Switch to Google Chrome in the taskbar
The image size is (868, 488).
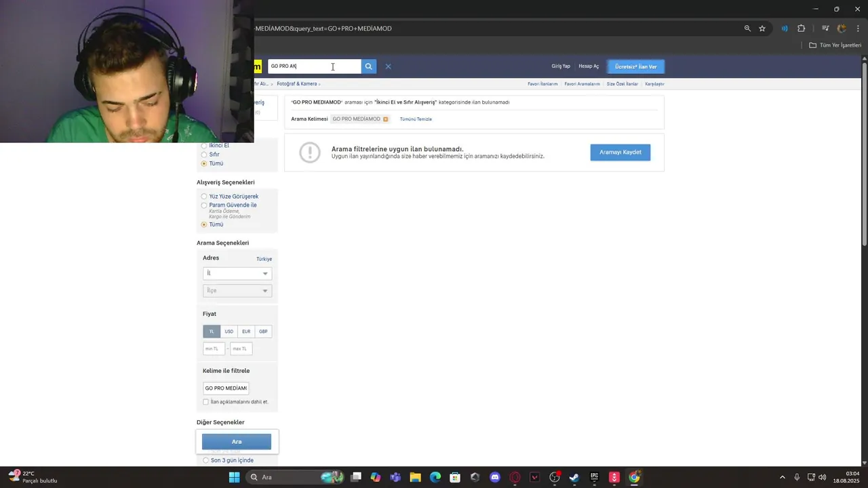point(634,477)
